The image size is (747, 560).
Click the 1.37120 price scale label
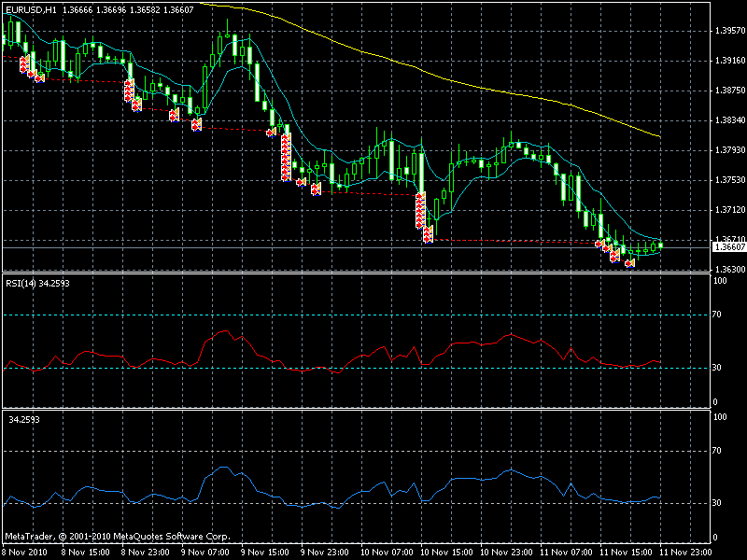tap(730, 210)
